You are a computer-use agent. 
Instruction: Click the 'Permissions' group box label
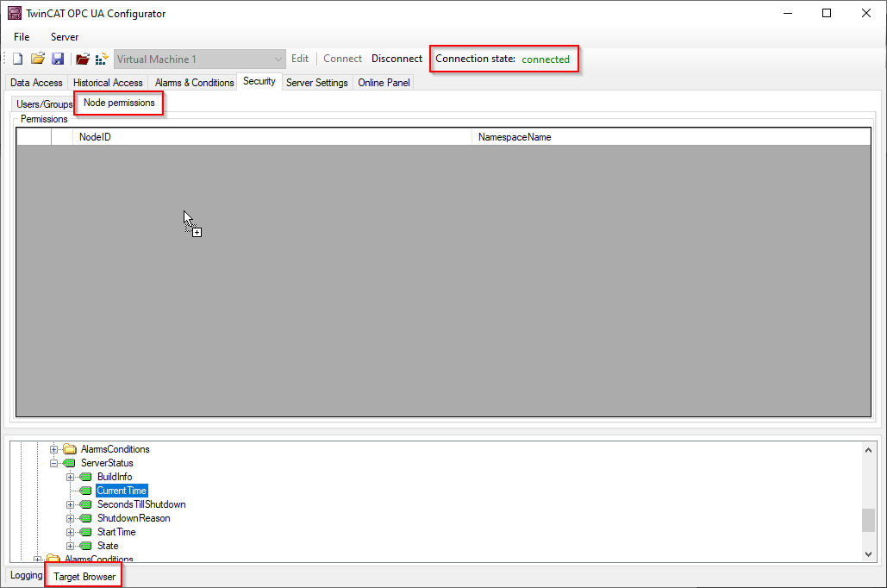pos(44,119)
